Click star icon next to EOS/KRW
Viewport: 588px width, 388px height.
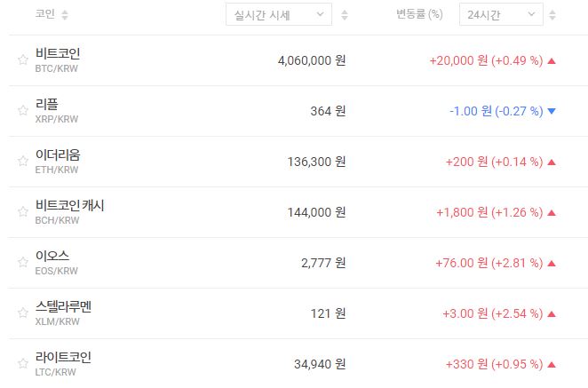coord(23,263)
